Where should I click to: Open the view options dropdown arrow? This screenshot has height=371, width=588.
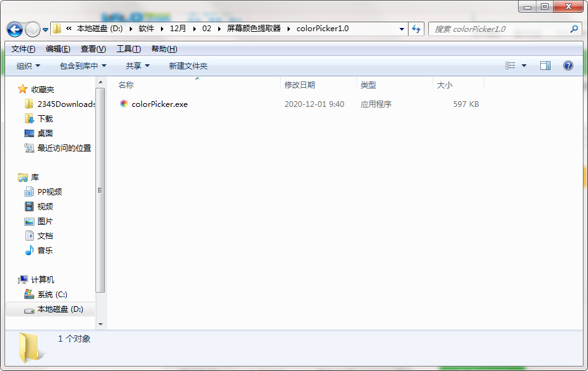click(524, 66)
